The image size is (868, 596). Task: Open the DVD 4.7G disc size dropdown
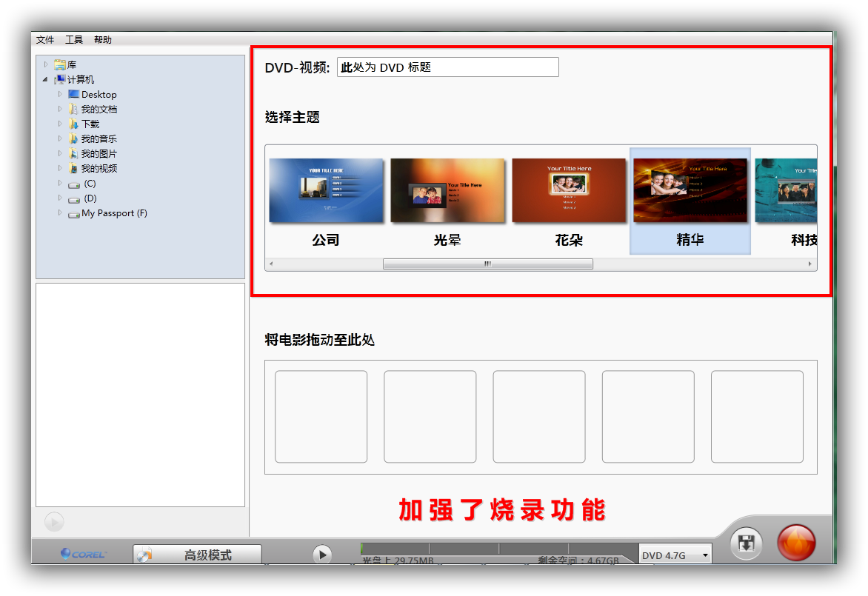(x=675, y=555)
